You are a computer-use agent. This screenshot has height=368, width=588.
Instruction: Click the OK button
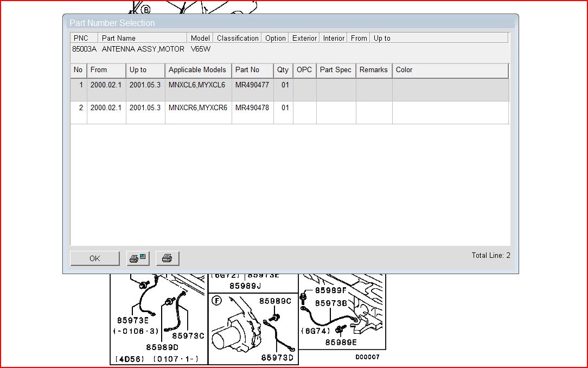coord(95,258)
